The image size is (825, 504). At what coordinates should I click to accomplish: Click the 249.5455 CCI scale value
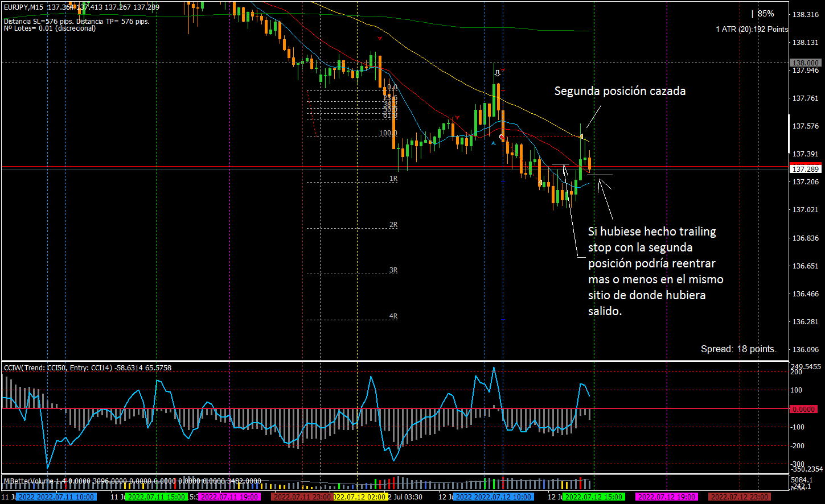[x=806, y=366]
